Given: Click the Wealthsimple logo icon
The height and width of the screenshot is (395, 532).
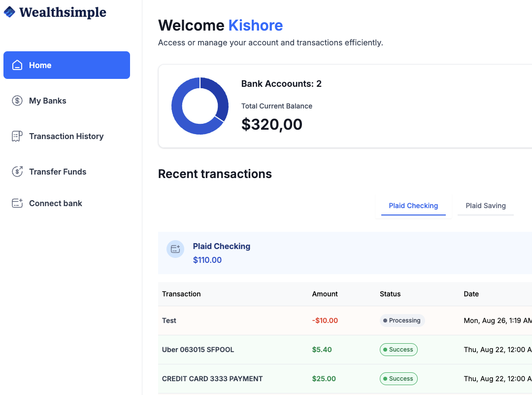Looking at the screenshot, I should point(9,12).
